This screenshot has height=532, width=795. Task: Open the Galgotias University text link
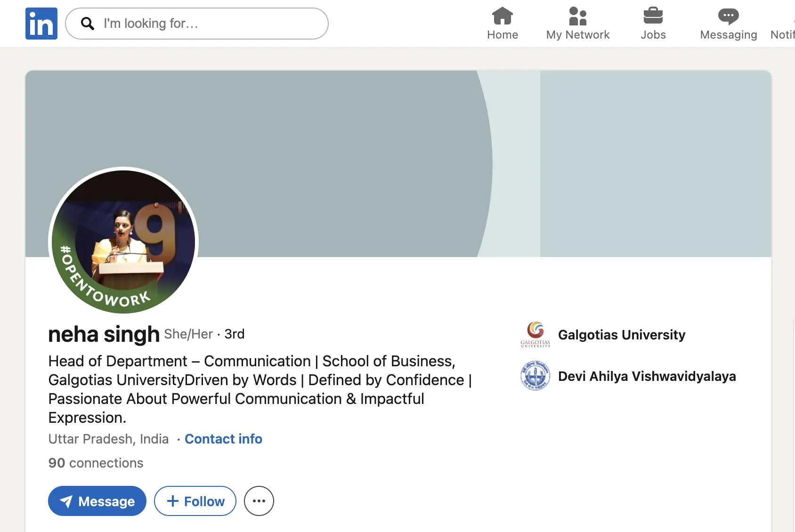pyautogui.click(x=621, y=335)
